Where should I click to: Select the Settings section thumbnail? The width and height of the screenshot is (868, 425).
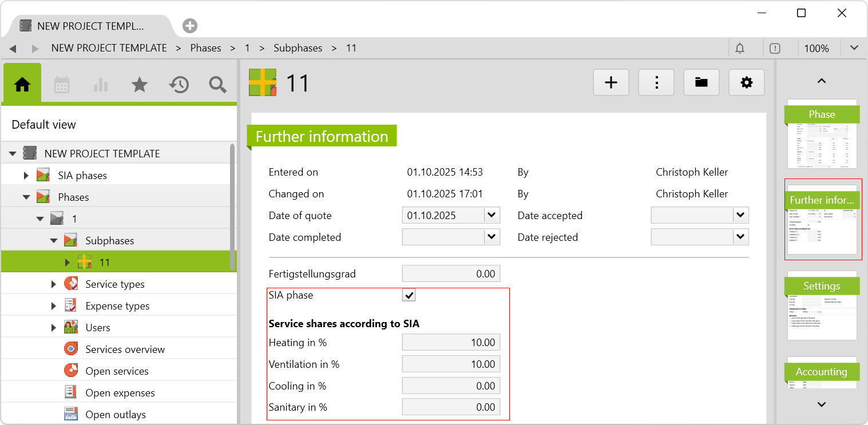pyautogui.click(x=822, y=305)
